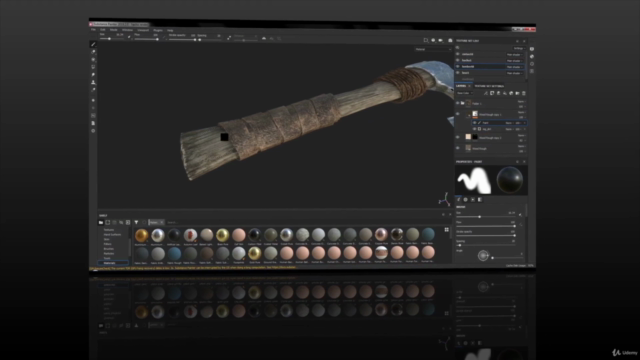Open the Window menu
Image resolution: width=640 pixels, height=360 pixels.
(127, 30)
